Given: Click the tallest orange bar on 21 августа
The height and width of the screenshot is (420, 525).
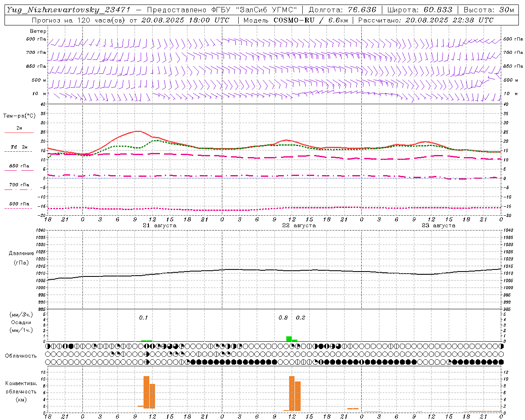Looking at the screenshot, I should click(146, 392).
